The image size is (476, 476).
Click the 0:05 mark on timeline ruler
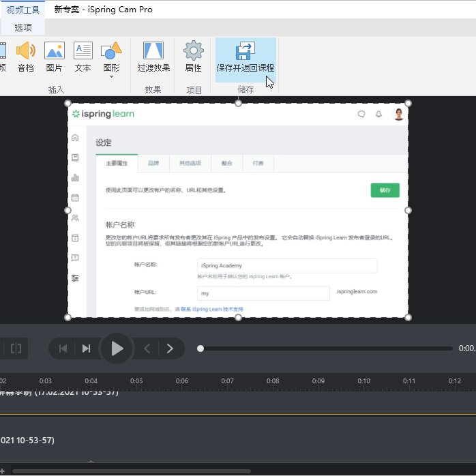pyautogui.click(x=136, y=381)
